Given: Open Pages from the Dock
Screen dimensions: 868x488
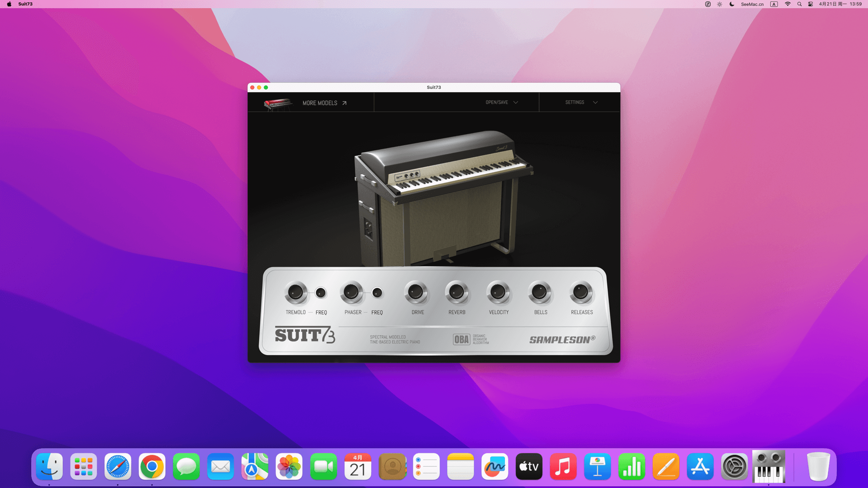Looking at the screenshot, I should (x=666, y=466).
